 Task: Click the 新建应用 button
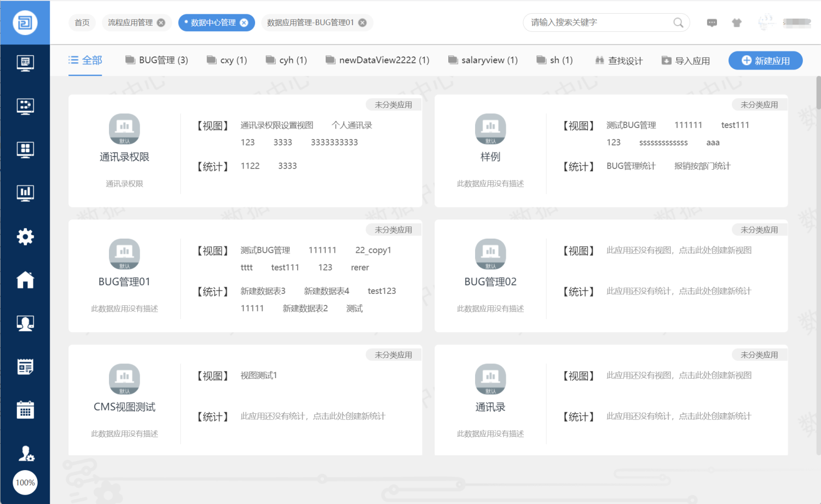click(x=765, y=60)
